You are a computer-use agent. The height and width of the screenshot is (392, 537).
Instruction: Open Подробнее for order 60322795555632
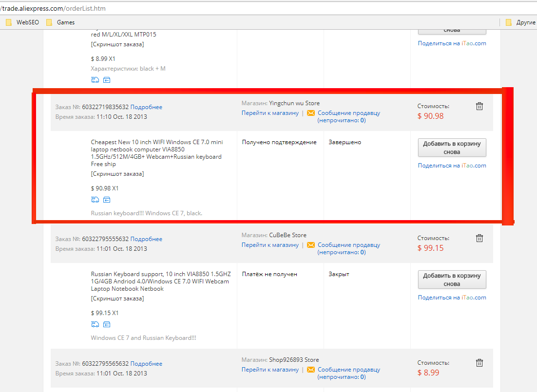pyautogui.click(x=146, y=239)
